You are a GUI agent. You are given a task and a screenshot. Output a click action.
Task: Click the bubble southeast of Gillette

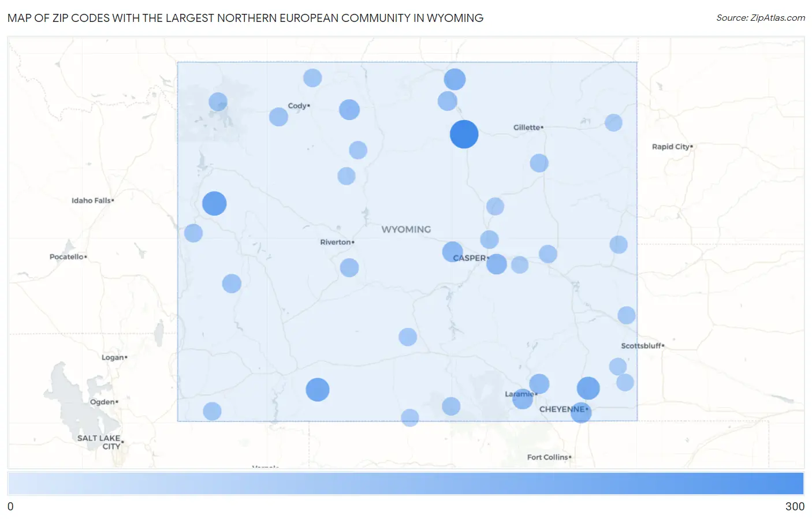click(539, 163)
